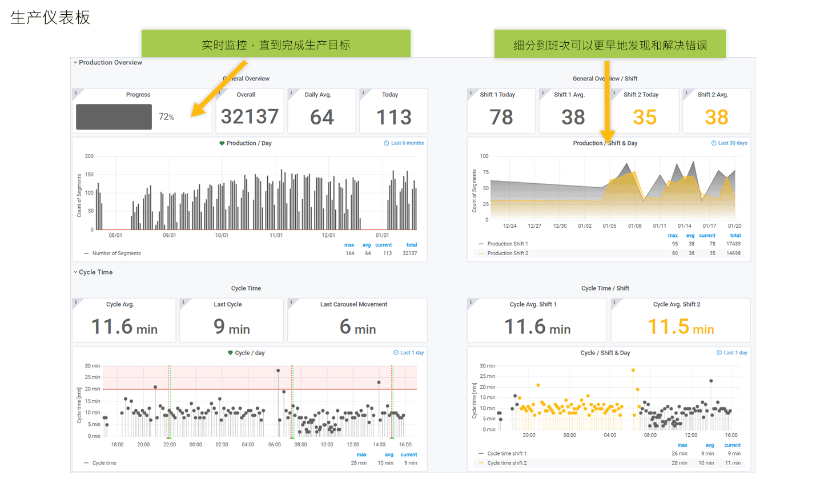Click the yellow Shift 2 Avg. value 38
Screen dimensions: 824x504
tap(717, 117)
